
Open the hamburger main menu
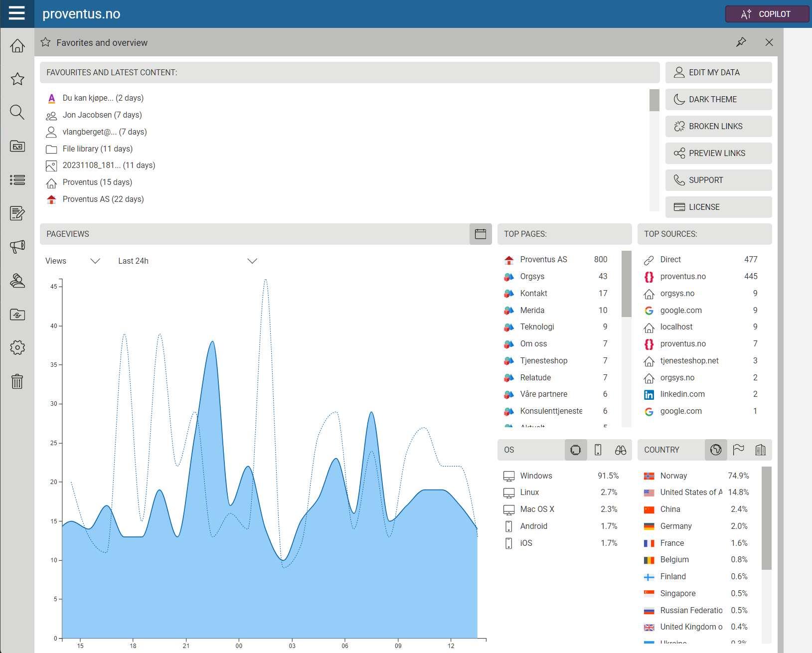(17, 13)
